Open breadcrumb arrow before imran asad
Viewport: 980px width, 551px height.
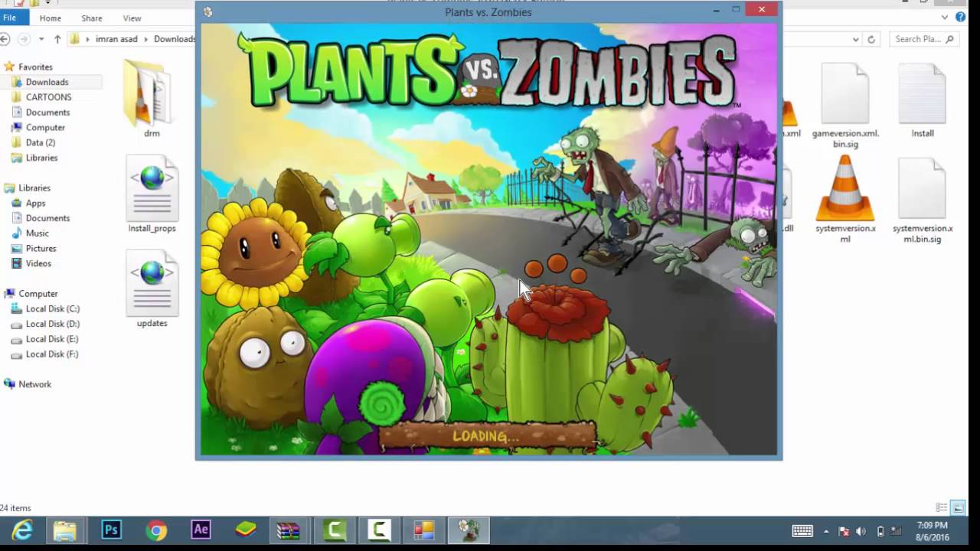click(89, 39)
